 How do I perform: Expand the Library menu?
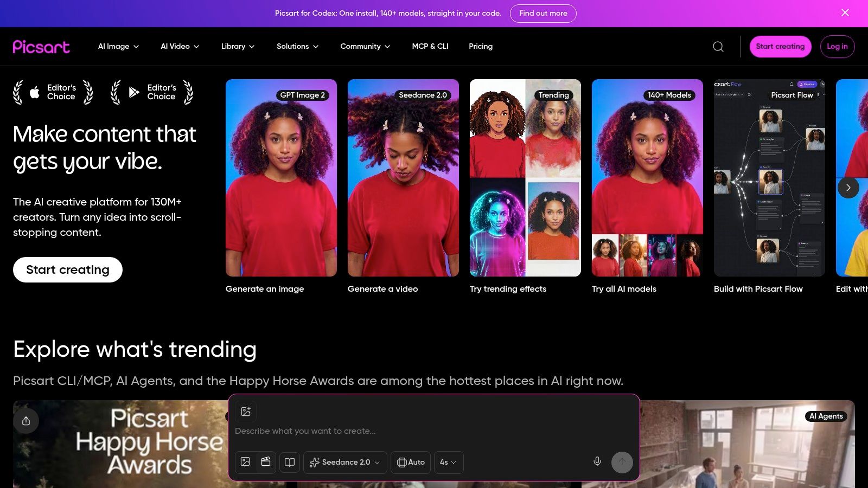pos(238,47)
